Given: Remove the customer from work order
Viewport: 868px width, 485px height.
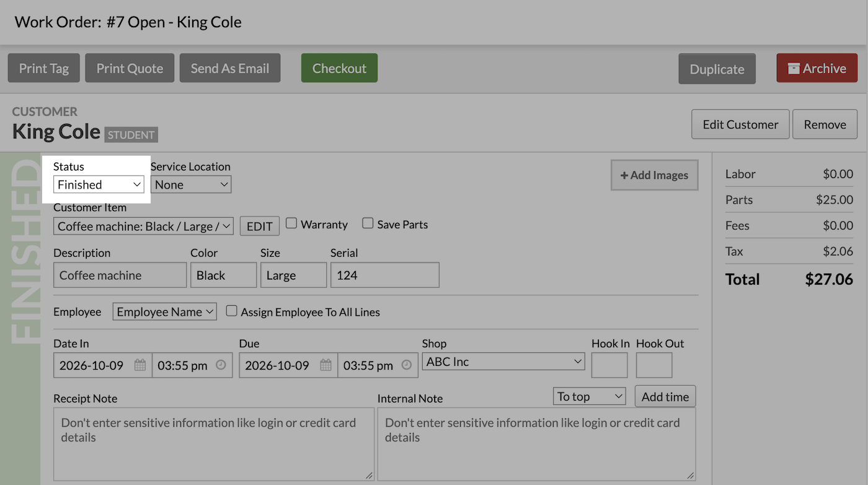Looking at the screenshot, I should [x=825, y=125].
